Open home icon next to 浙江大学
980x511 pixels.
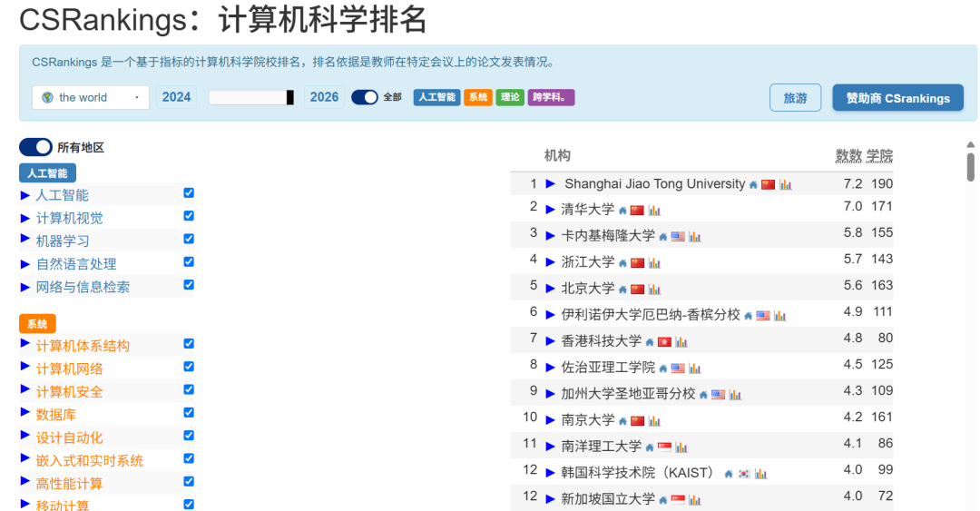pyautogui.click(x=622, y=263)
